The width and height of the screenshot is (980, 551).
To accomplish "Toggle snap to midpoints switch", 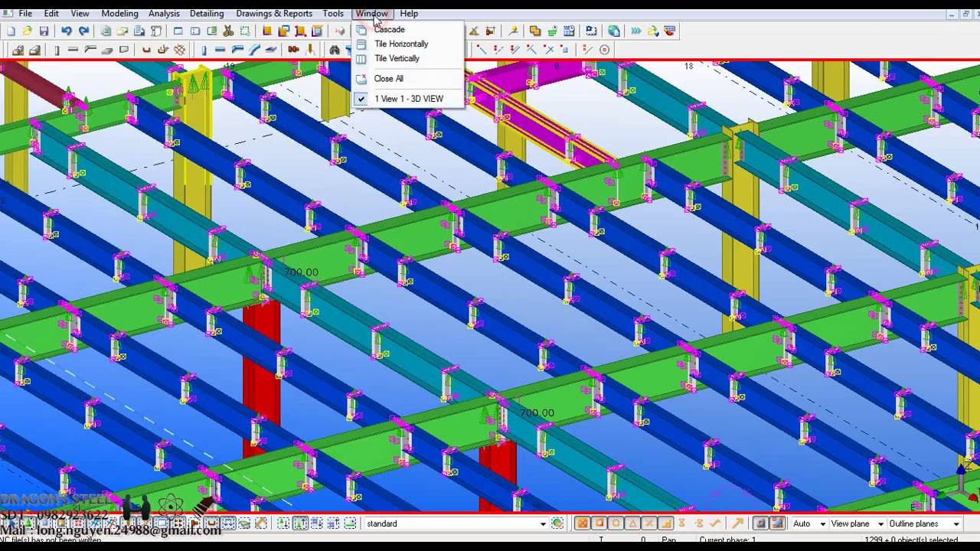I will click(x=633, y=523).
